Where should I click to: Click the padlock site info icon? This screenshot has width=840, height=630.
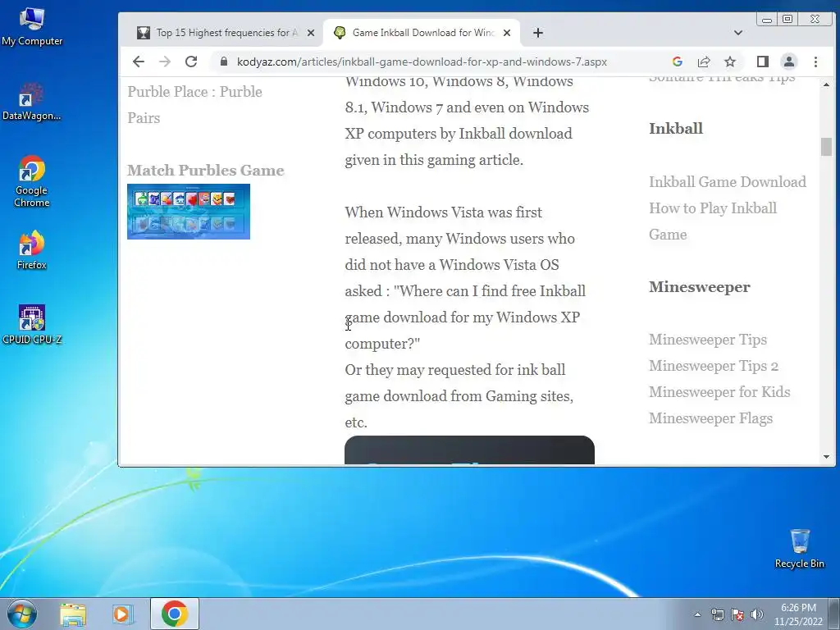tap(224, 62)
